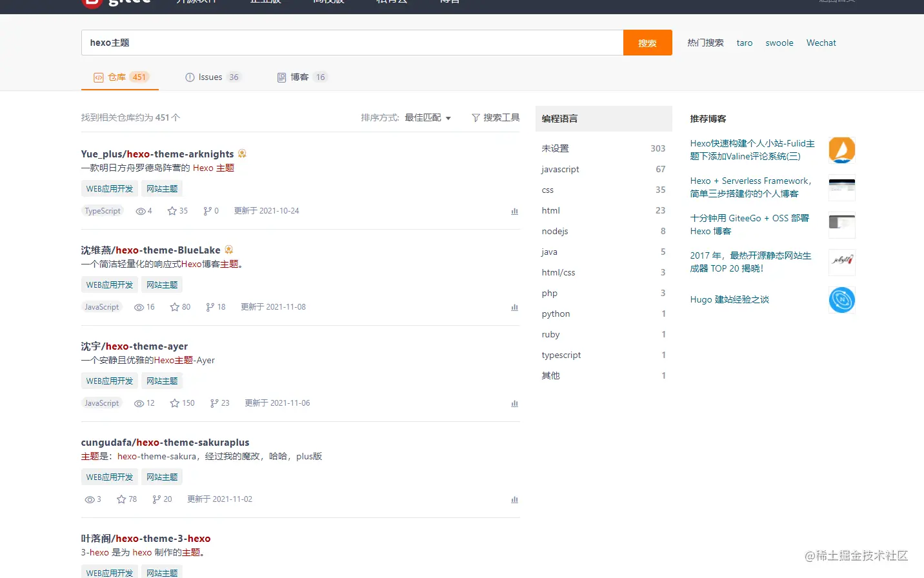The image size is (924, 578).
Task: Switch to the 仓库 451 tab
Action: [x=121, y=77]
